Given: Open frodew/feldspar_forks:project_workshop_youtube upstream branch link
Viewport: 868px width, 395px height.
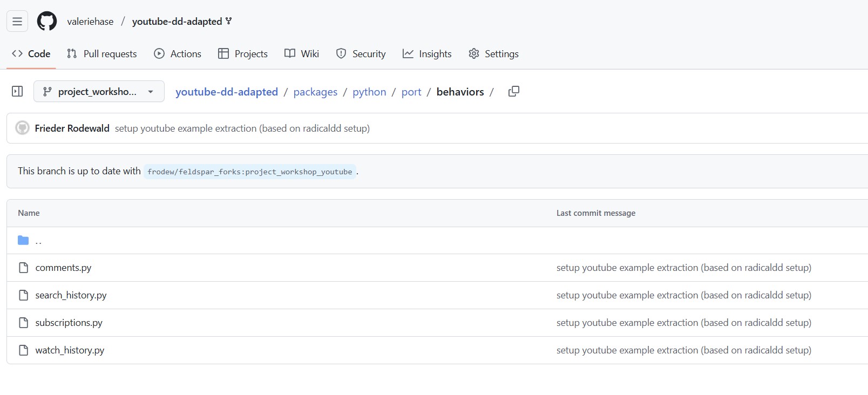Looking at the screenshot, I should click(x=249, y=172).
